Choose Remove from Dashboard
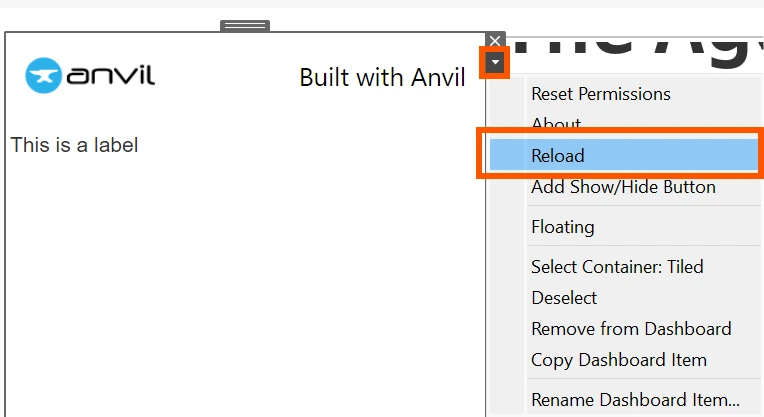The width and height of the screenshot is (764, 417). click(631, 329)
